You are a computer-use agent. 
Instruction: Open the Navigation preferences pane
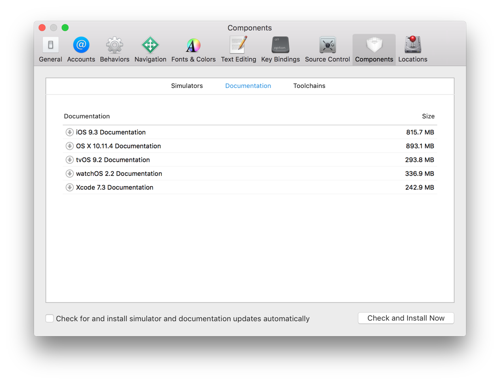point(150,49)
